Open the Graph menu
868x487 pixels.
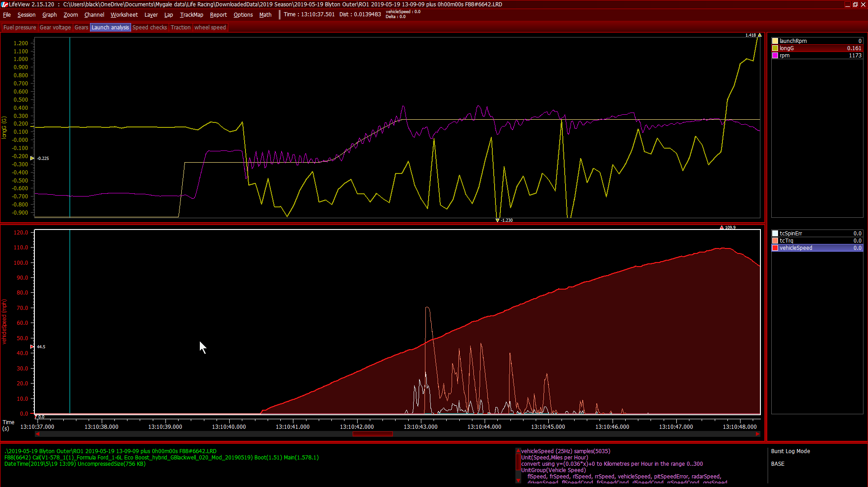pyautogui.click(x=49, y=15)
